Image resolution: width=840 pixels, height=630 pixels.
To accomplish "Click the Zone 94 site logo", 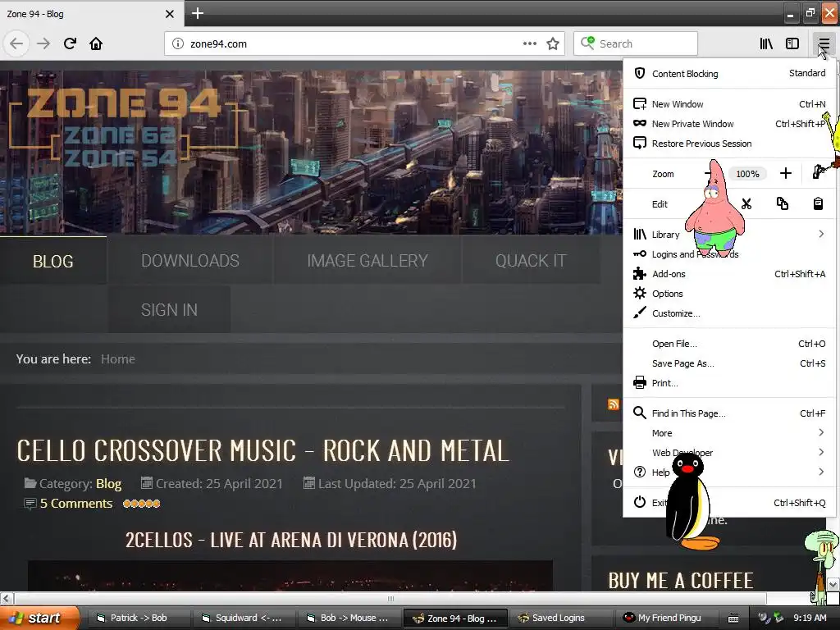I will coord(125,126).
